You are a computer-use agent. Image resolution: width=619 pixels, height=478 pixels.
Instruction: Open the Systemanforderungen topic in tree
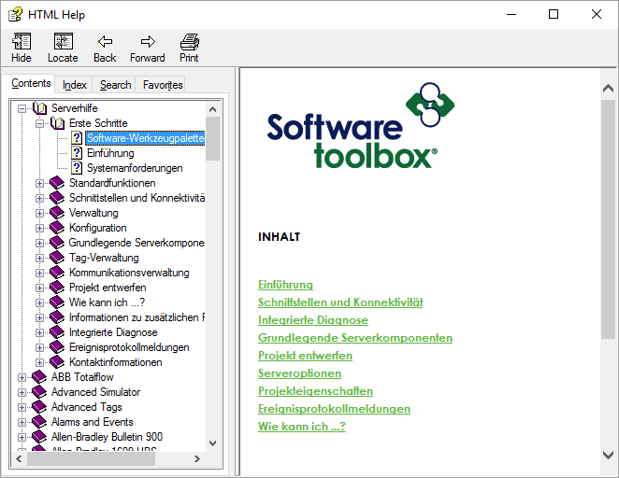[134, 168]
